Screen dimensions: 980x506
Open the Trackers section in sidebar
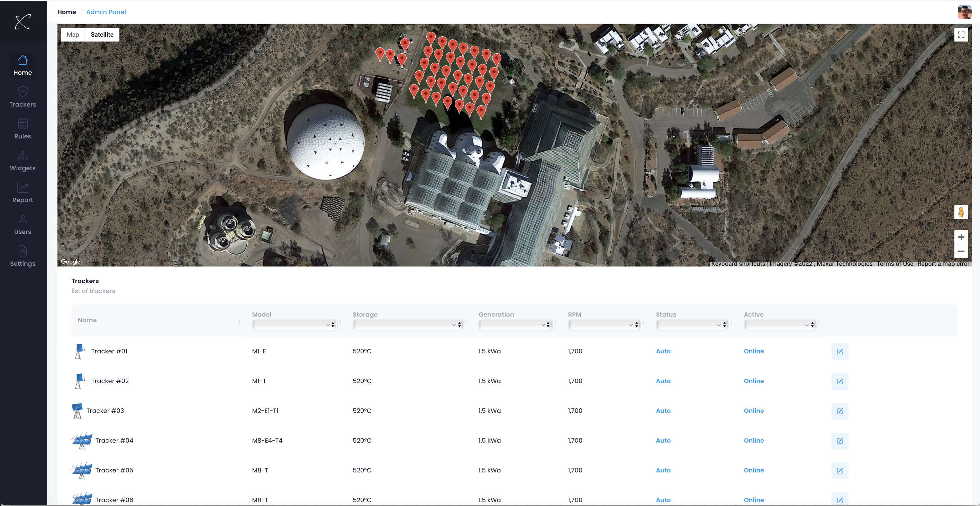22,97
